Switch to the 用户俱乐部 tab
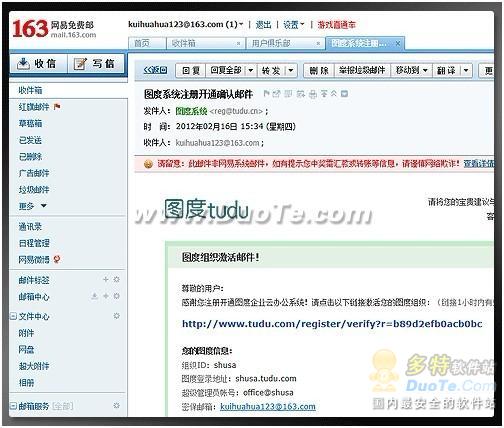This screenshot has width=504, height=428. click(x=271, y=43)
